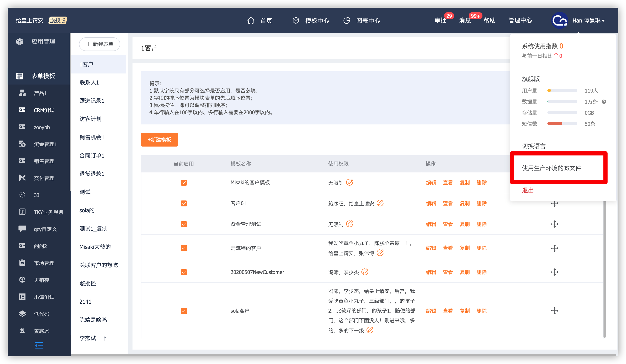Click the sidebar collapse icon at bottom left
Viewport: 626px width, 364px height.
click(x=39, y=346)
